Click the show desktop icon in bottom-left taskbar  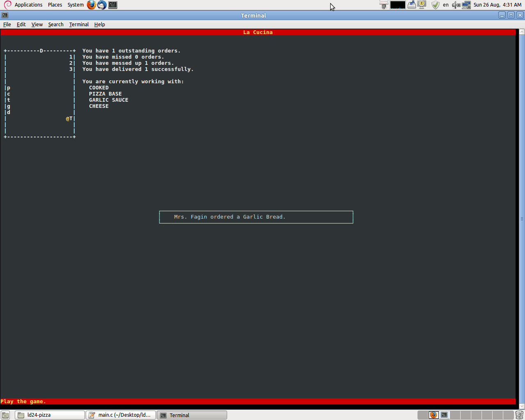[x=5, y=415]
